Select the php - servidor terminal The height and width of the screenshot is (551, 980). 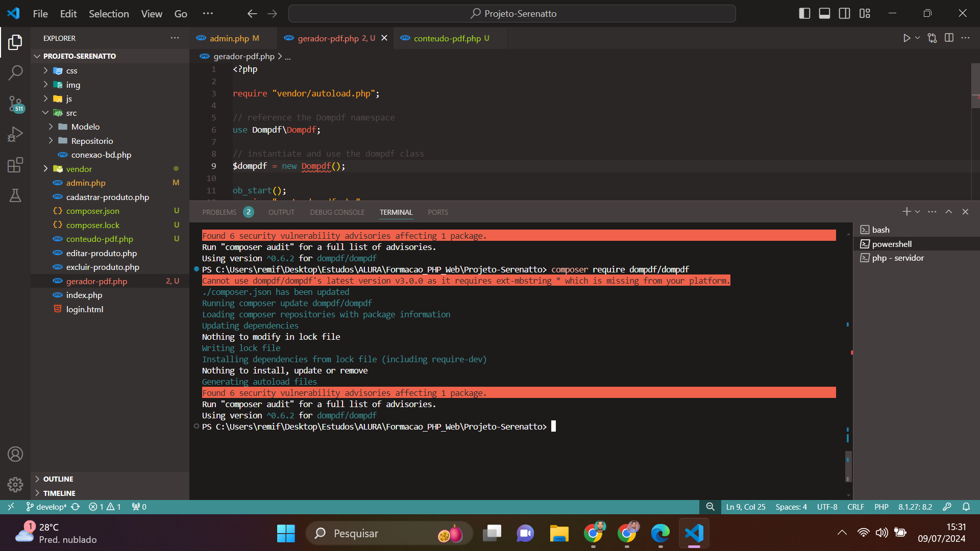point(917,258)
